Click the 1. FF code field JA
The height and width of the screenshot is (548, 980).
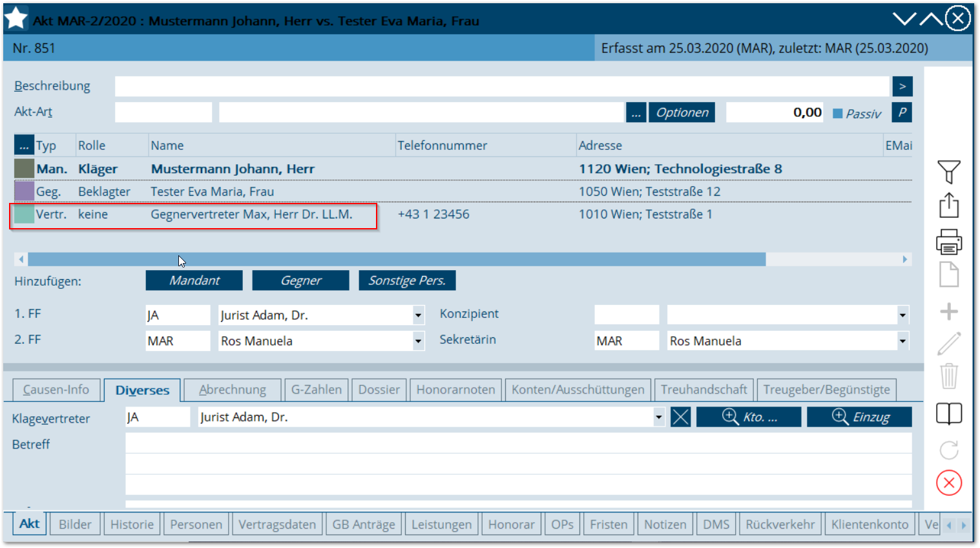click(178, 315)
